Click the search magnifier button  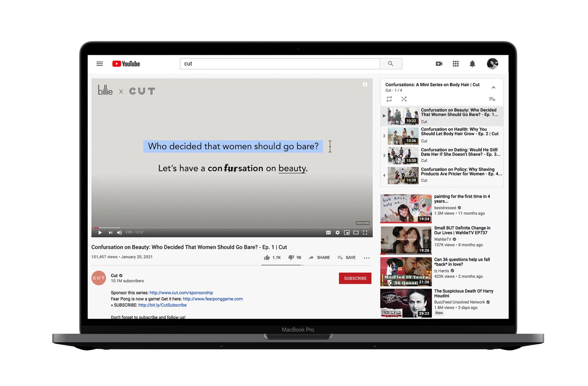tap(390, 64)
